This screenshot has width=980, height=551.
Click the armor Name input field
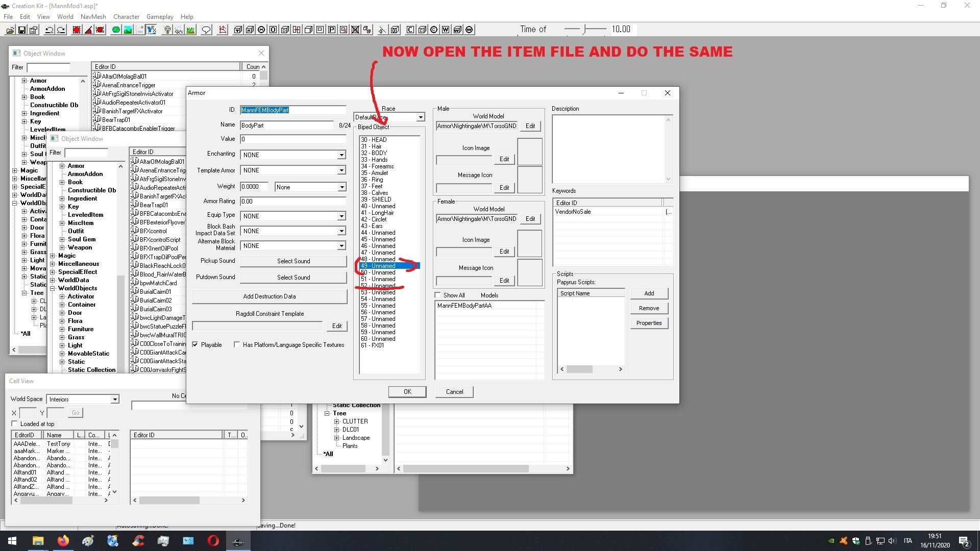(287, 126)
